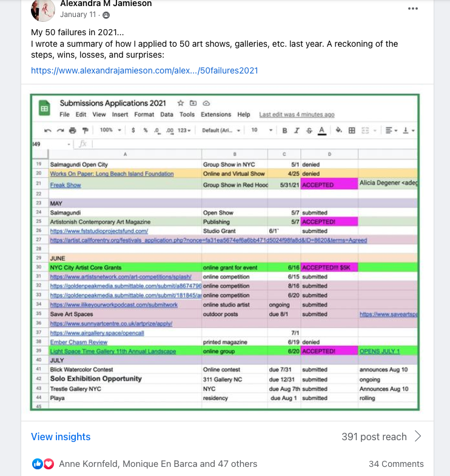Open the Edit menu in Sheets
The height and width of the screenshot is (476, 450).
pyautogui.click(x=81, y=114)
